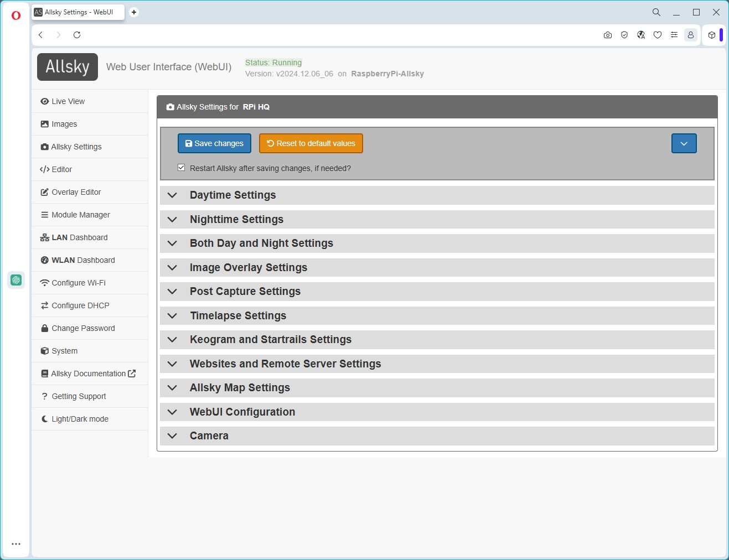Click the Editor code brackets icon
Viewport: 729px width, 560px height.
[44, 169]
